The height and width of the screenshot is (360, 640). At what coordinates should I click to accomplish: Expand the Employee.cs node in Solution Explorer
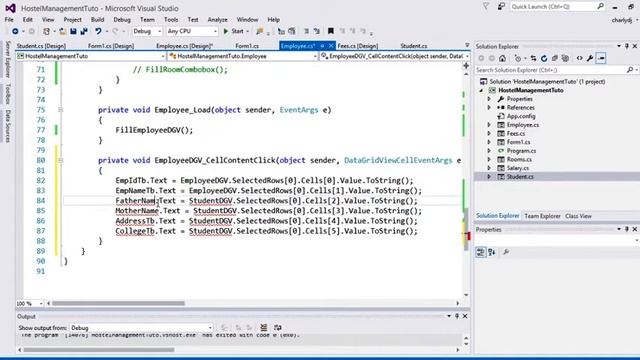point(489,125)
